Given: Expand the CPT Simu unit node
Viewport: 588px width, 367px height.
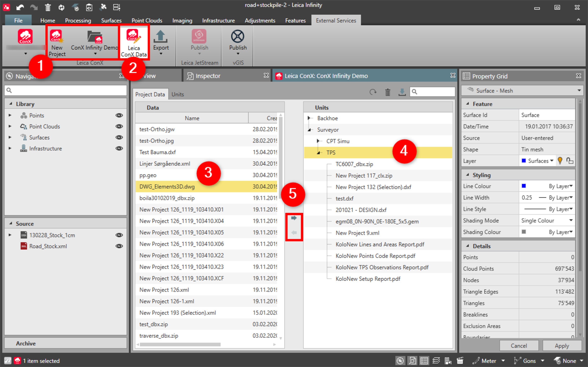Looking at the screenshot, I should (318, 141).
